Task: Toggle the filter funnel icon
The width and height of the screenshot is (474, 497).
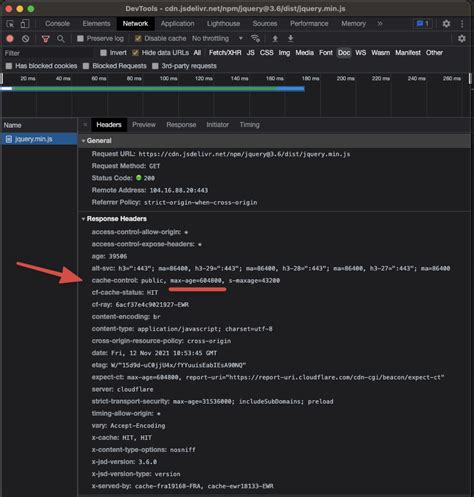Action: click(x=46, y=39)
